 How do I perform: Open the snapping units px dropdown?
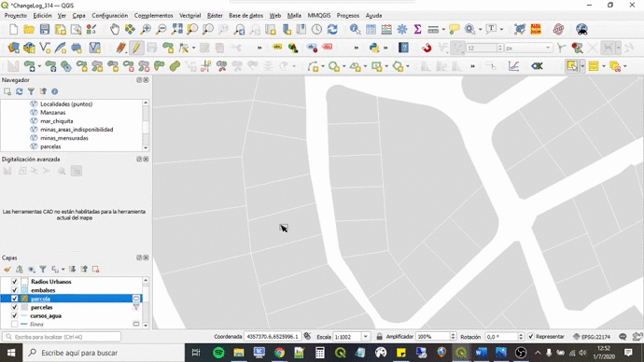tap(528, 48)
